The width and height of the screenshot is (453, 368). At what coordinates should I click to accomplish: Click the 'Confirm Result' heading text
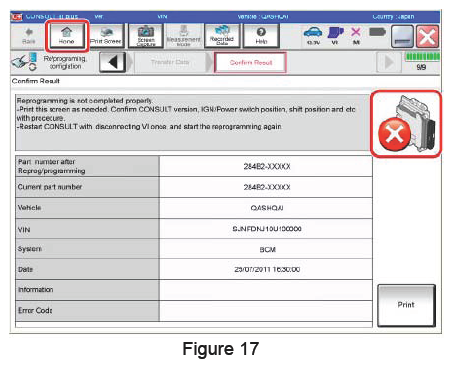(x=36, y=81)
